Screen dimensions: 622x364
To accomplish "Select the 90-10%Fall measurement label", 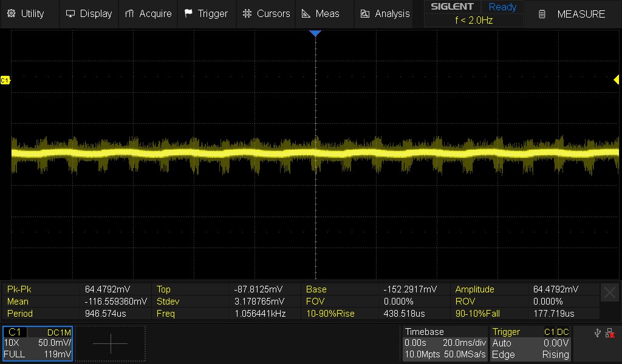I will [x=477, y=314].
